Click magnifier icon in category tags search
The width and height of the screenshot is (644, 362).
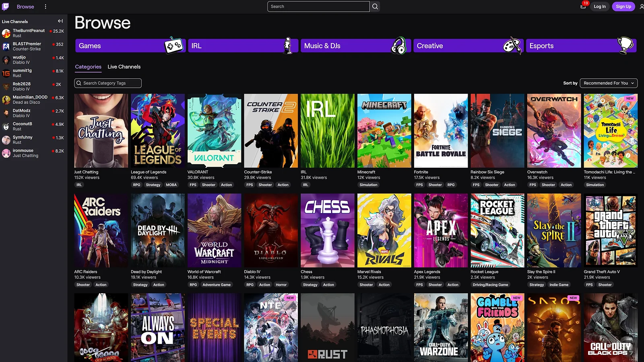(79, 83)
